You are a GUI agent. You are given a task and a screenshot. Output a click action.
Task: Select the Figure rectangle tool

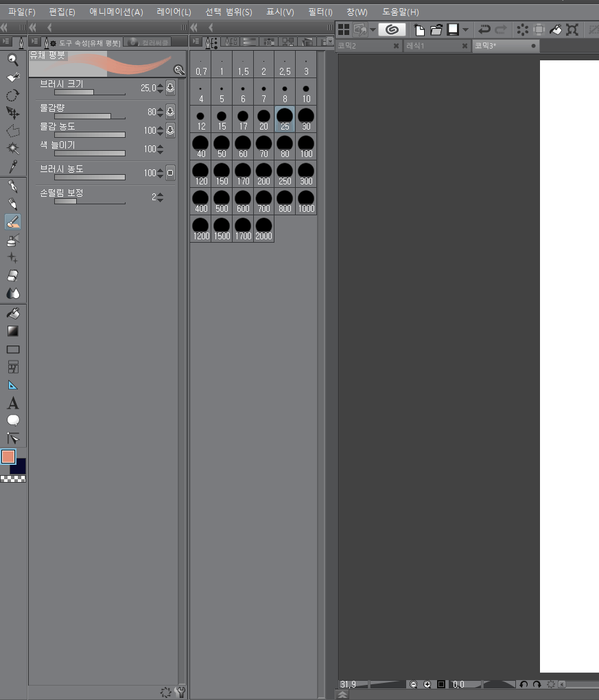point(12,350)
